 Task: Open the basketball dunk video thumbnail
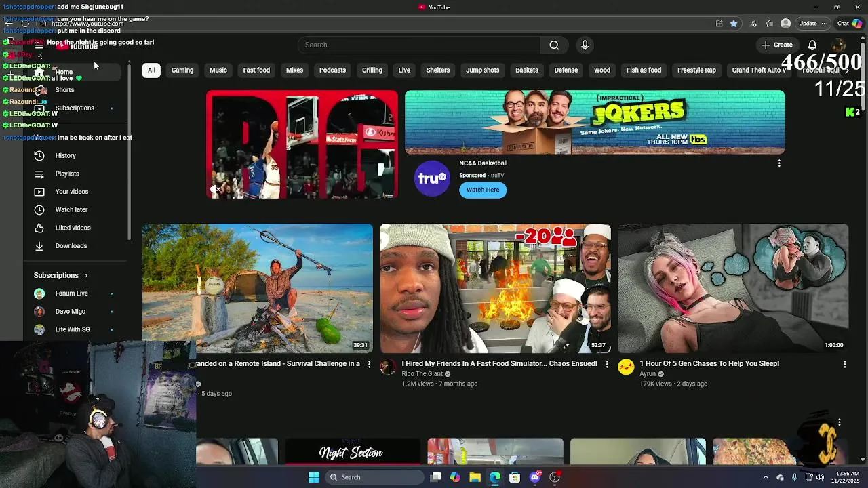coord(302,144)
